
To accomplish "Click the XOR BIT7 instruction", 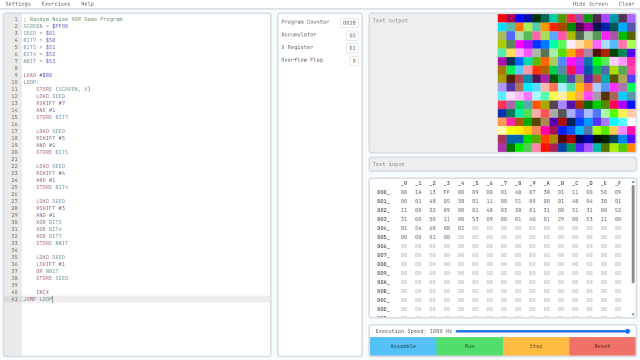I will click(x=49, y=236).
